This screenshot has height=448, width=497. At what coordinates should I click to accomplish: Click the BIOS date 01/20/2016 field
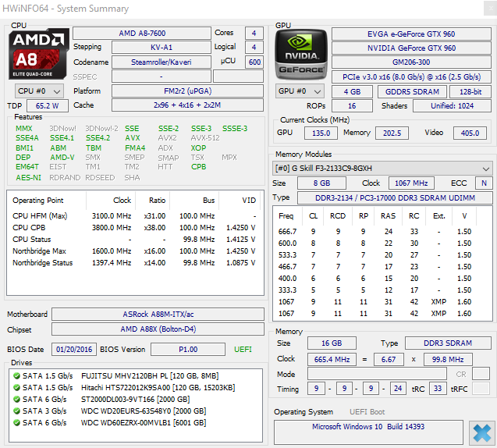74,349
